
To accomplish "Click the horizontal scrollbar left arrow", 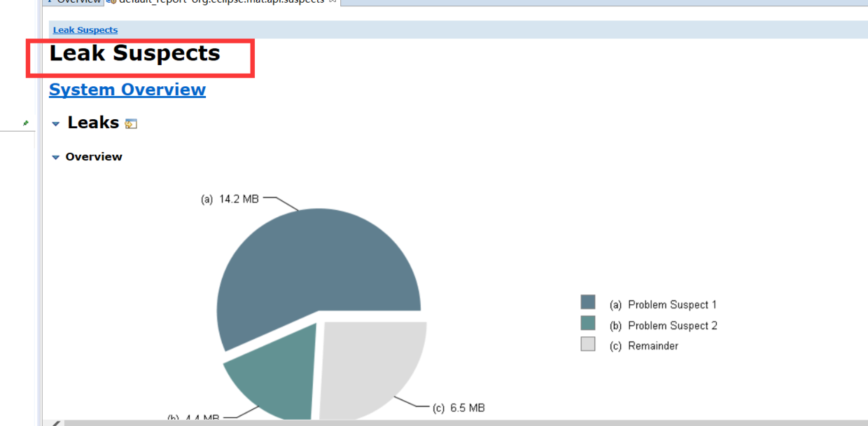I will coord(56,422).
